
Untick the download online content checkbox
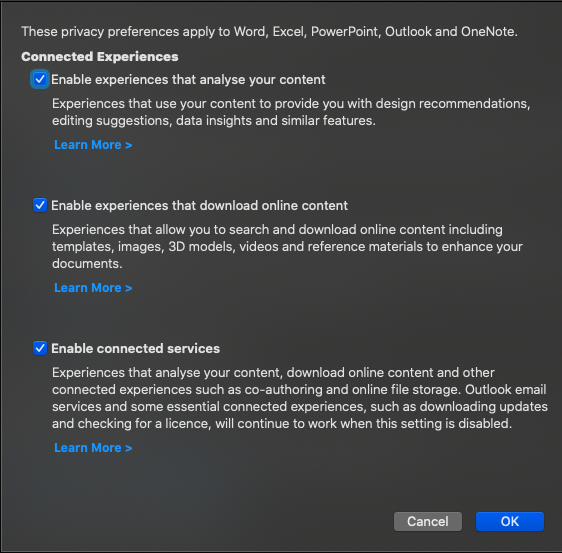(x=40, y=205)
